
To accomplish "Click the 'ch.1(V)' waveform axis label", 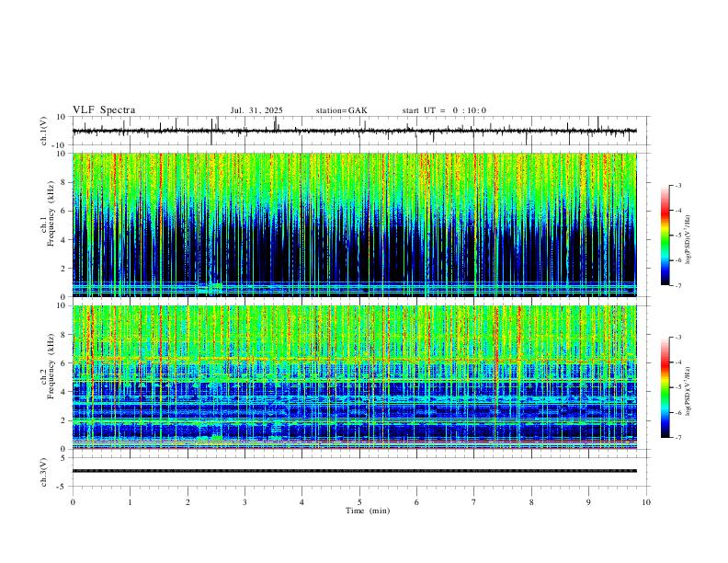I will pos(44,131).
